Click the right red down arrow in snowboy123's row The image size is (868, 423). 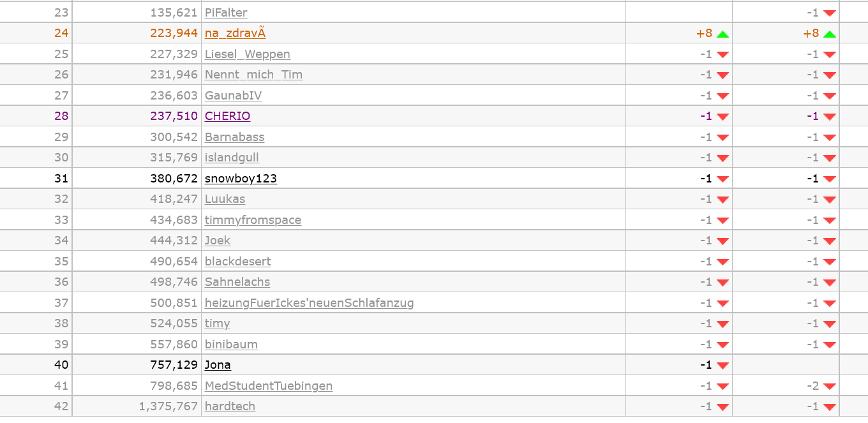(x=829, y=179)
